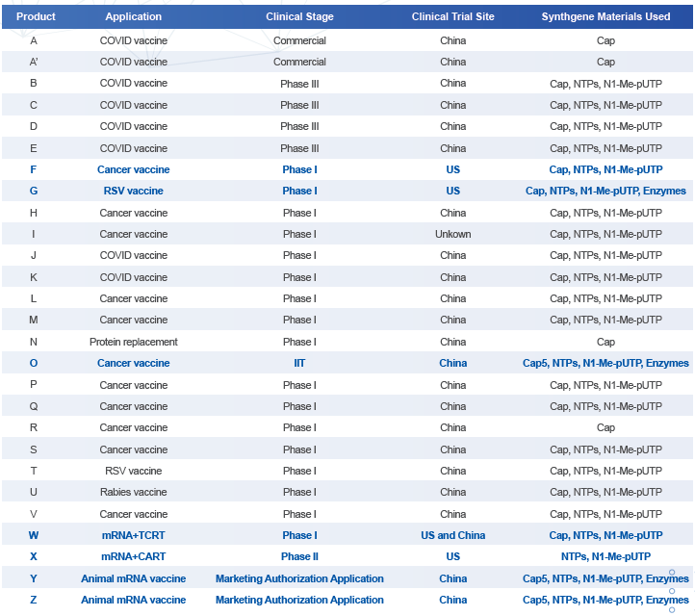Click 'China' trial site in product Y row
The image size is (695, 616).
453,578
